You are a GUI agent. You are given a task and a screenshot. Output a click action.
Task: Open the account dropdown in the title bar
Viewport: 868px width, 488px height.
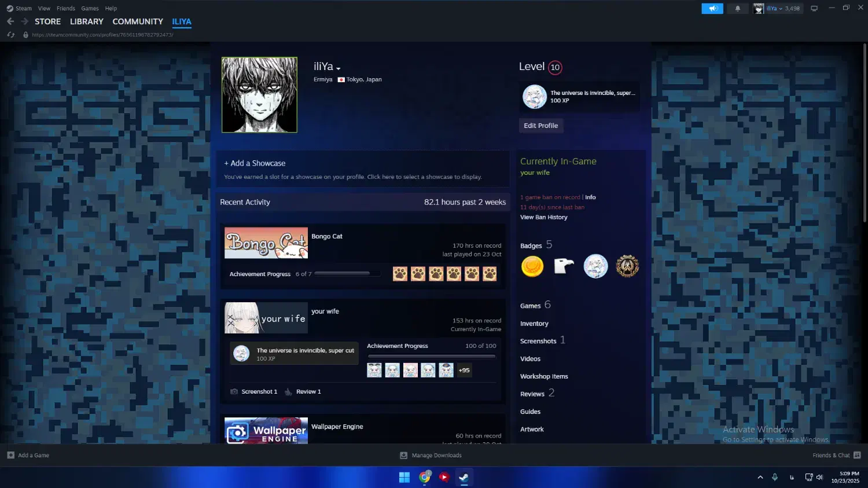(x=778, y=9)
